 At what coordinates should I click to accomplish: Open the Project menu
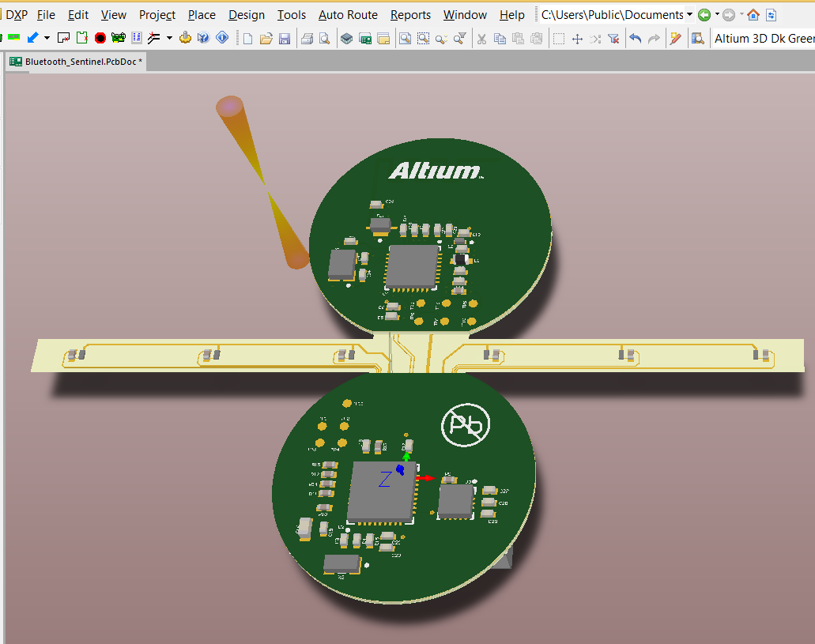pyautogui.click(x=157, y=15)
